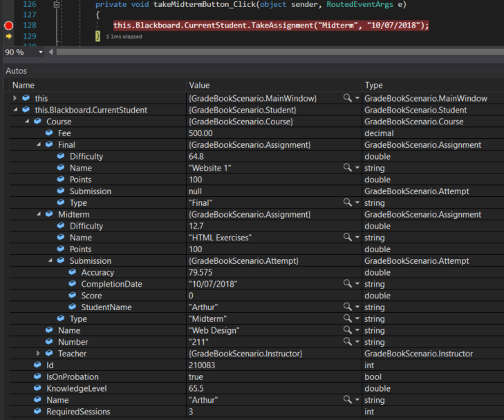Select the Autos window title
504x420 pixels.
click(16, 71)
